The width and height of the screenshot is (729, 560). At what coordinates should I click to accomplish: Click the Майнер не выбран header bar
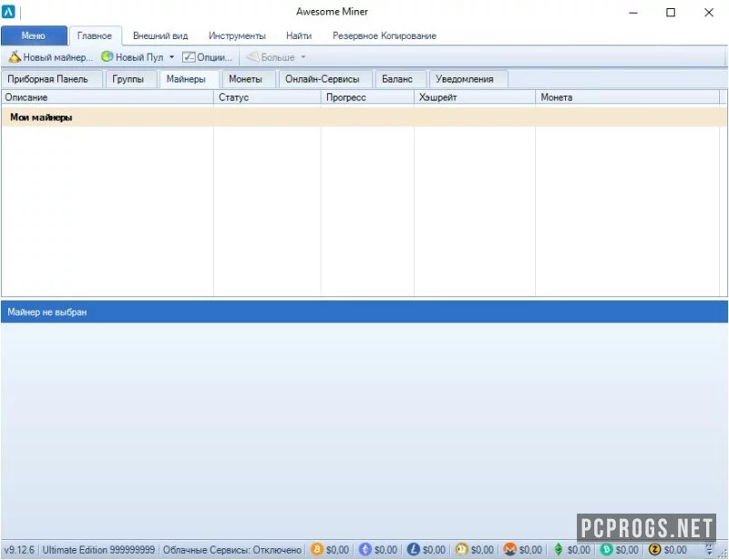click(364, 311)
